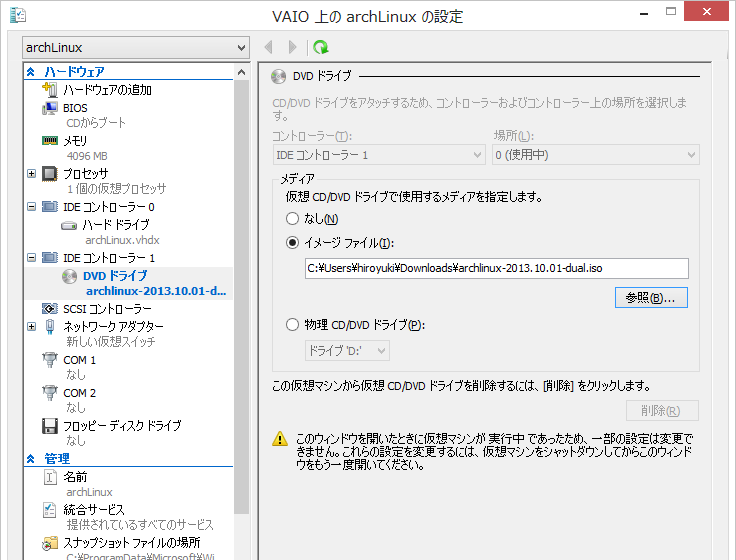
Task: Click the IDE コントローラー 1 icon
Action: pyautogui.click(x=50, y=258)
